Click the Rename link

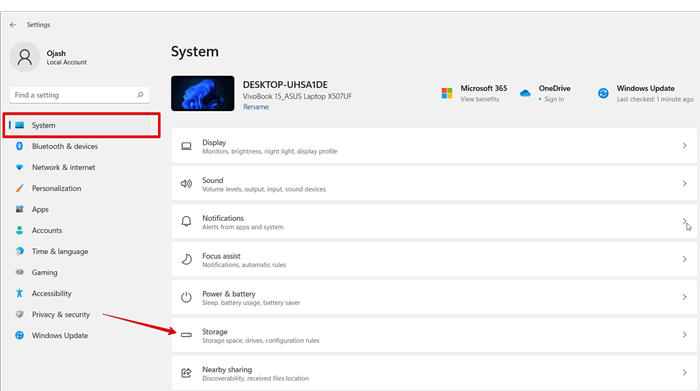(x=256, y=107)
